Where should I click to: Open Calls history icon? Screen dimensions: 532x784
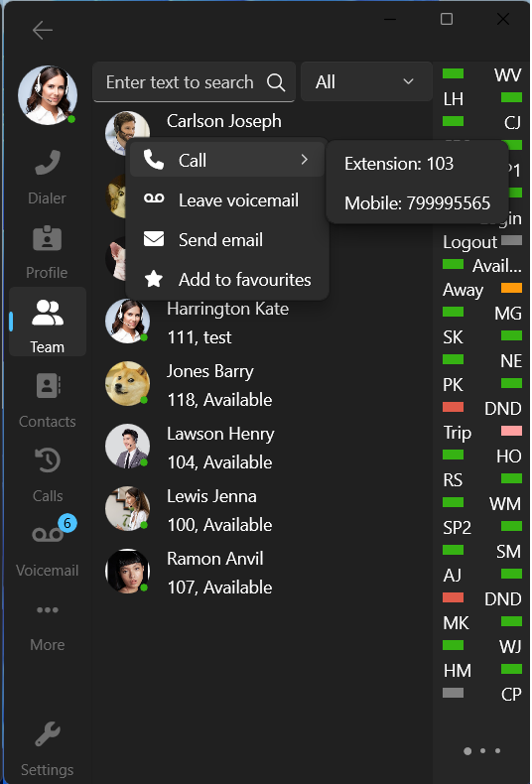tap(48, 460)
